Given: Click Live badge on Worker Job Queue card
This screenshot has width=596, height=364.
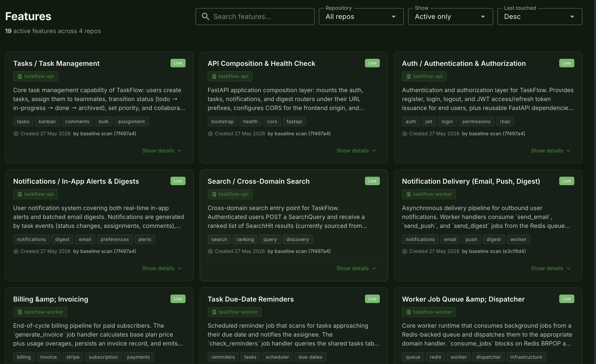Looking at the screenshot, I should coord(566,299).
